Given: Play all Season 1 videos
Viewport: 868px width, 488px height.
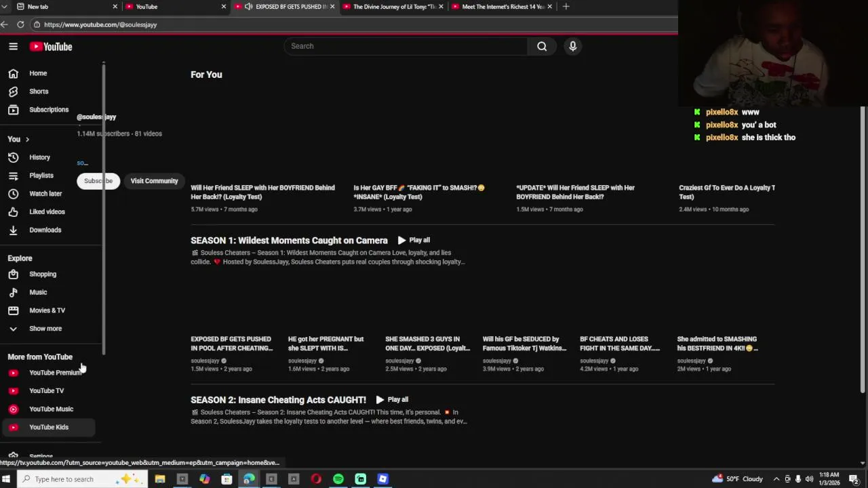Looking at the screenshot, I should (414, 240).
